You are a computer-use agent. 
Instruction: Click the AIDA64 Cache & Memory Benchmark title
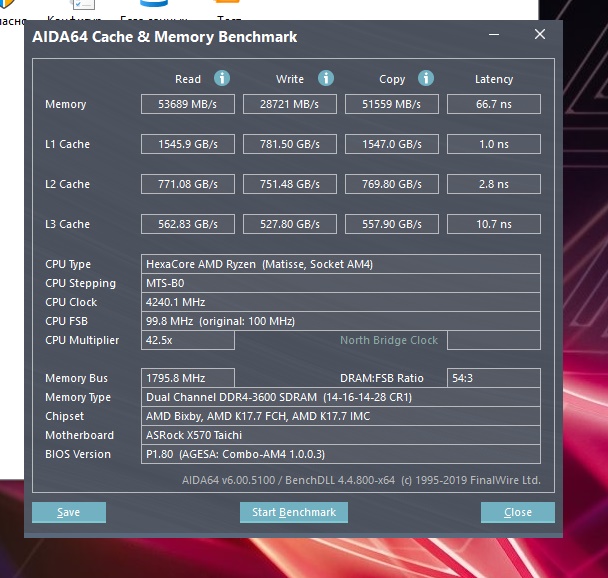(x=164, y=37)
